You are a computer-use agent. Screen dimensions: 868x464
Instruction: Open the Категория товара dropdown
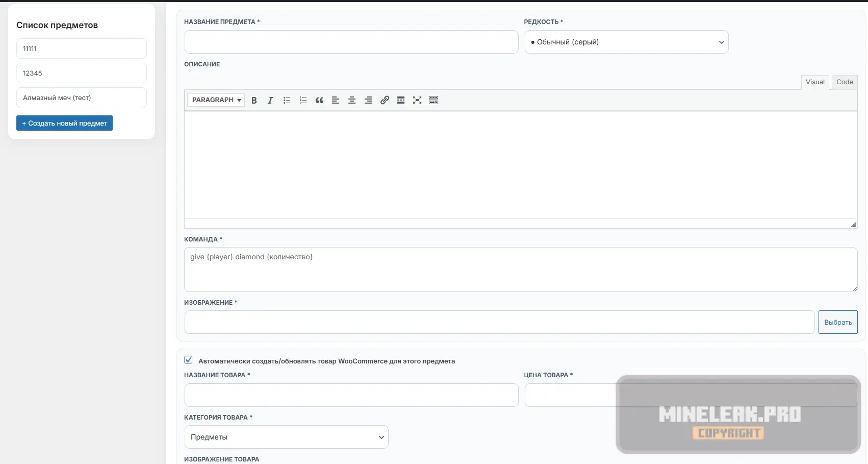click(x=286, y=437)
